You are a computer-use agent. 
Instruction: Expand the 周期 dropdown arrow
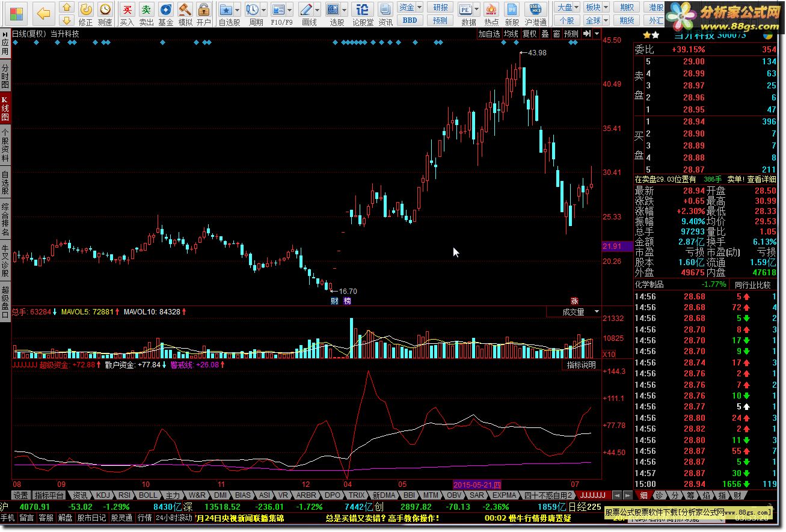click(263, 10)
